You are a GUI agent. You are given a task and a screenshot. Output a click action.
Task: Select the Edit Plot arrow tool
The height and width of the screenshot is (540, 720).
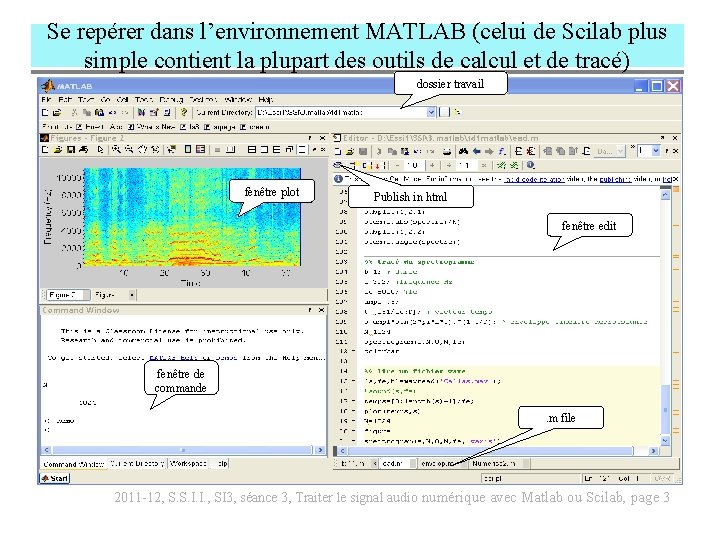point(101,150)
